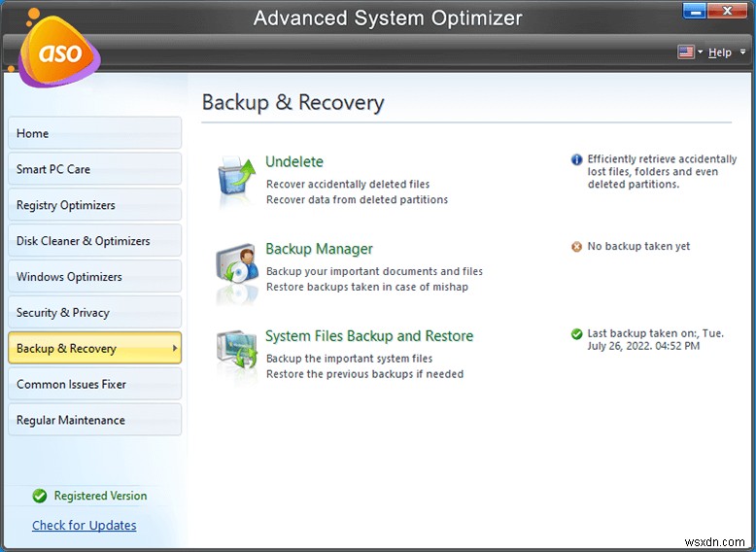The width and height of the screenshot is (756, 552).
Task: Click the ASO logo badge
Action: 58,51
